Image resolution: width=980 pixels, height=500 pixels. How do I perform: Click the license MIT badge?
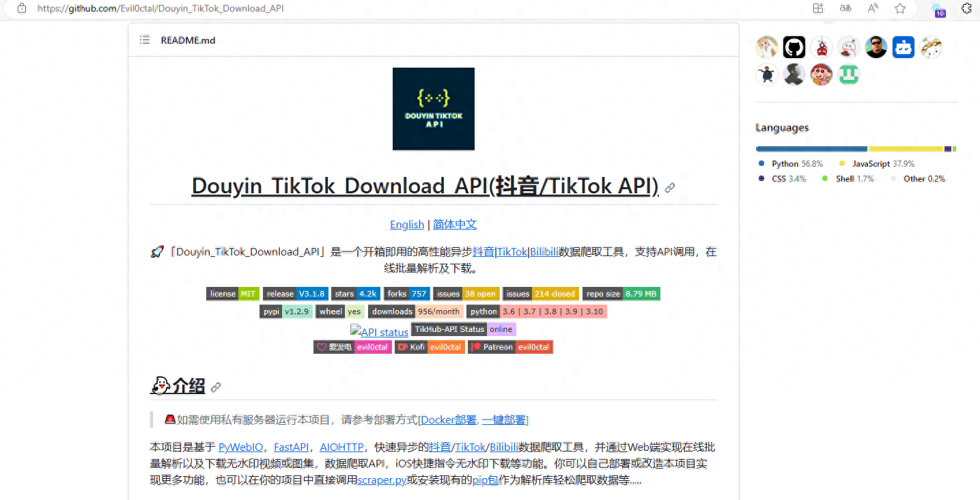[x=233, y=294]
